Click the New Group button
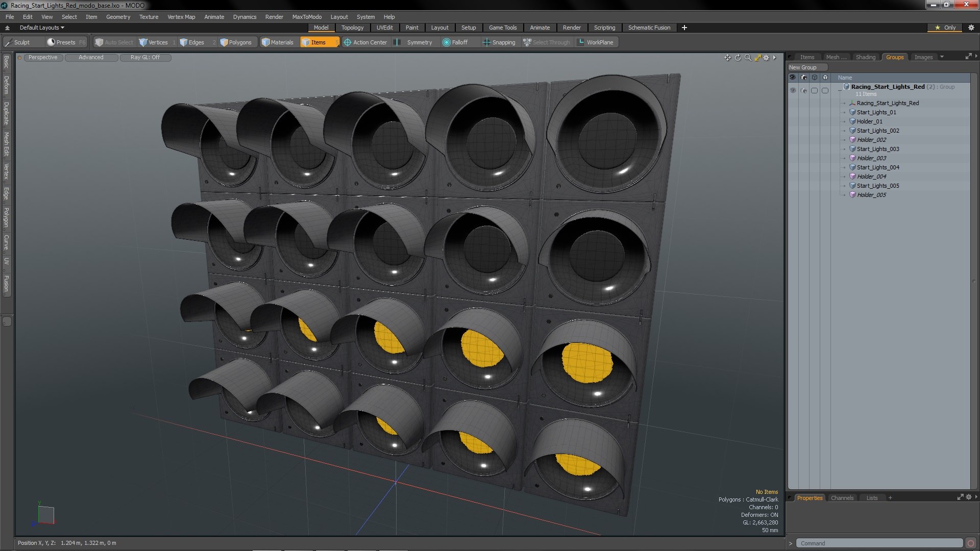 coord(803,67)
